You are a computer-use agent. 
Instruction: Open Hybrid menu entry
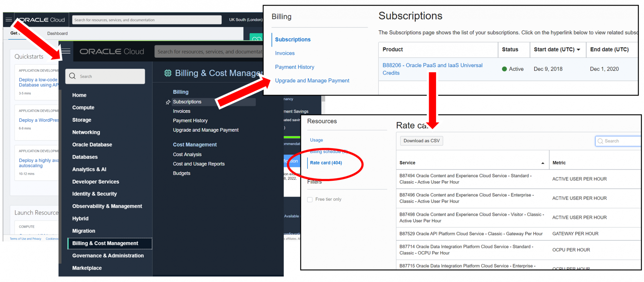point(80,218)
